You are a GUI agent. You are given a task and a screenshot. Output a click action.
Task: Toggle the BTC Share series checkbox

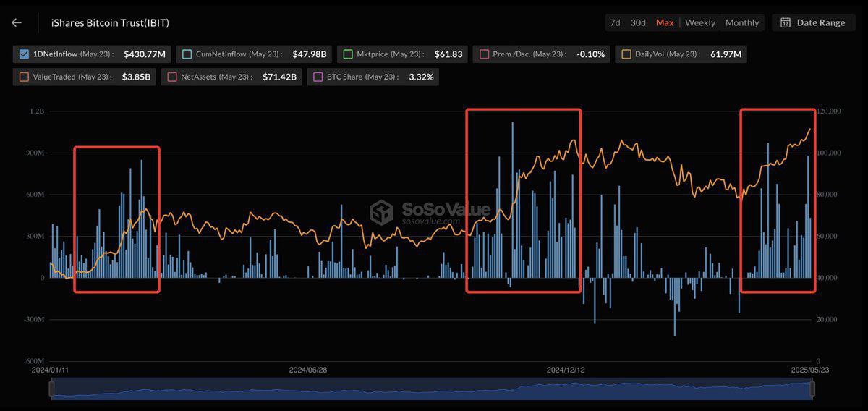[x=318, y=76]
